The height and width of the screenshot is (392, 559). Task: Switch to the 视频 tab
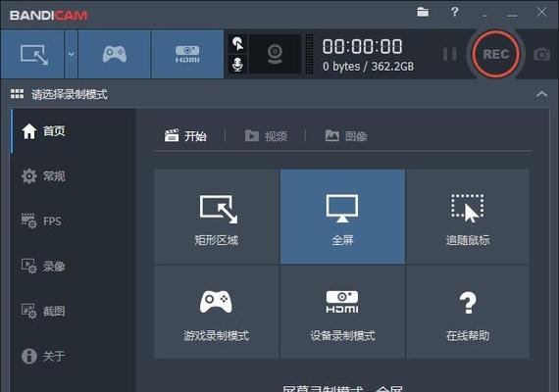click(266, 136)
